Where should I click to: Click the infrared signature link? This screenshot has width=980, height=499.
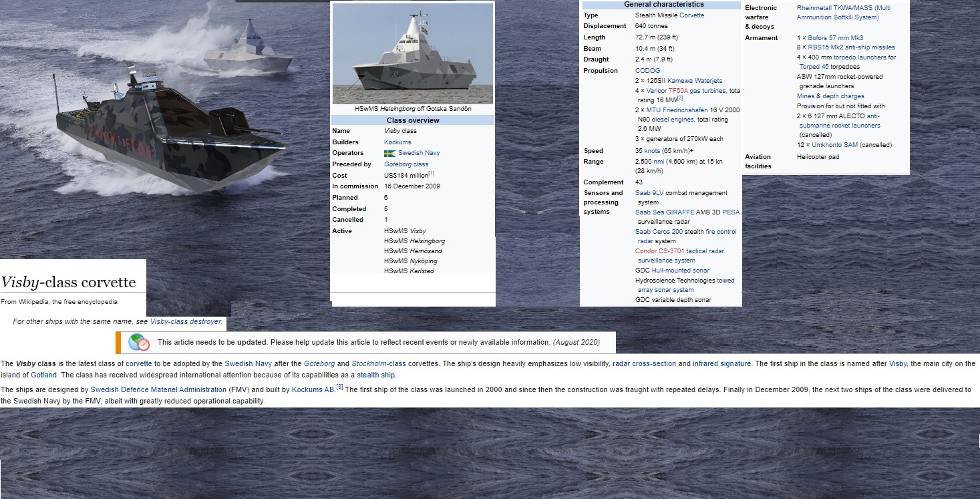(x=721, y=364)
